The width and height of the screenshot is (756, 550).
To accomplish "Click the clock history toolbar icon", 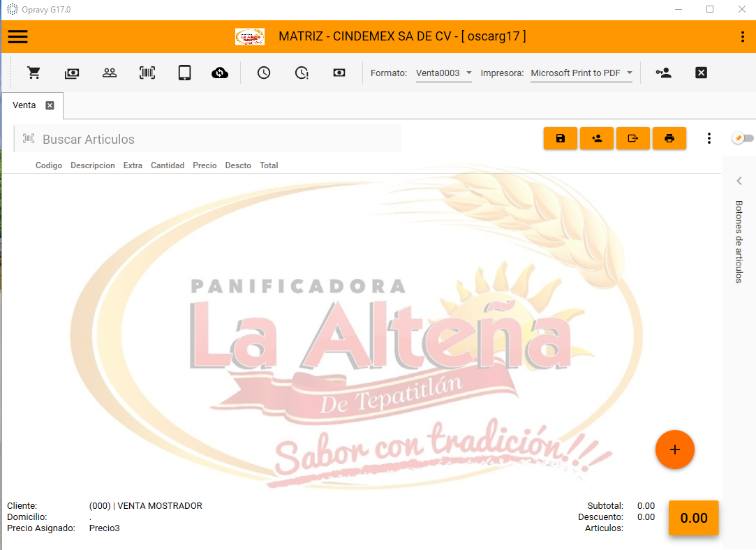I will (x=264, y=73).
